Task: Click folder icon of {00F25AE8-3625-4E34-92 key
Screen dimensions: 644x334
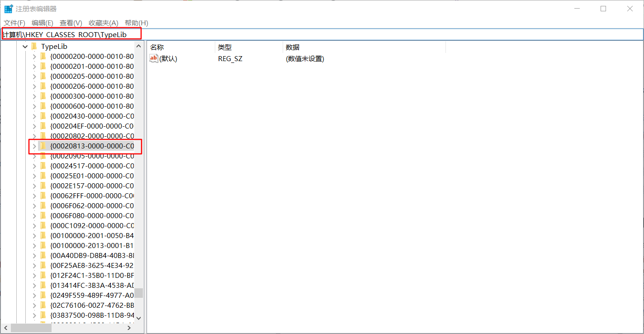Action: click(x=43, y=265)
